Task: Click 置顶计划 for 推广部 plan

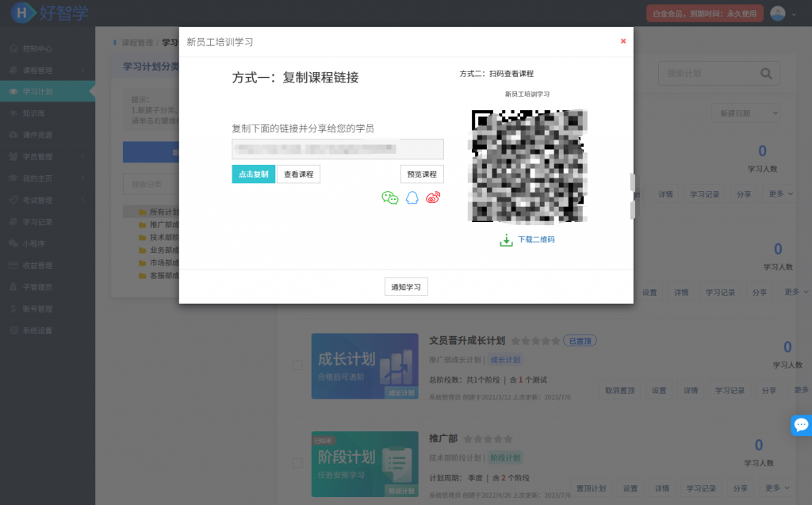Action: [591, 488]
